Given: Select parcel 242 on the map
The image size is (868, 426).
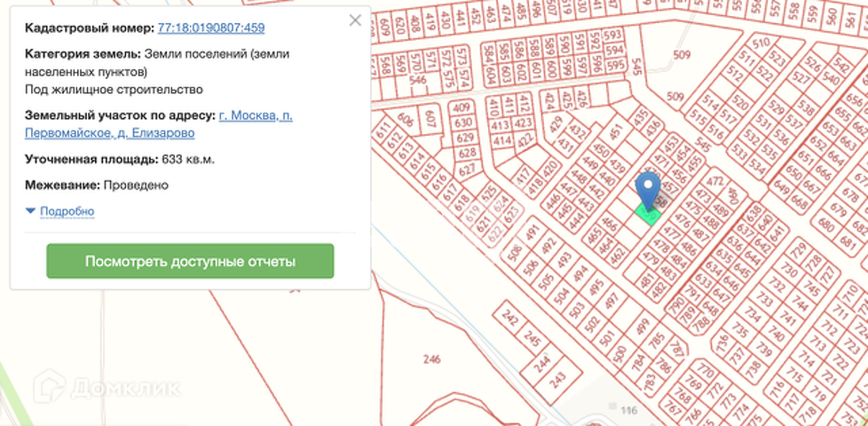Looking at the screenshot, I should (509, 318).
